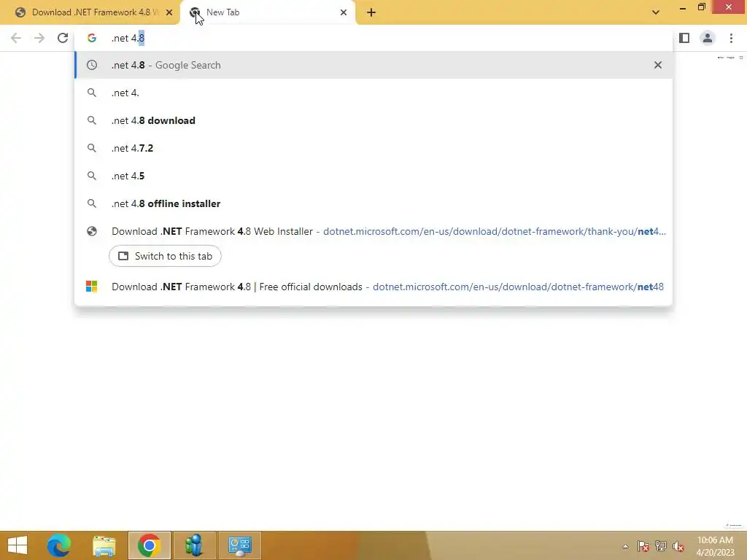747x560 pixels.
Task: Remove the .net 4.8 history suggestion
Action: coord(657,65)
